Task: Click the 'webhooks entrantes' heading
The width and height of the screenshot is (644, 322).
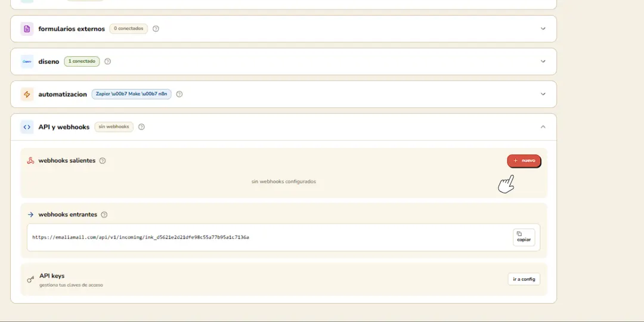Action: (x=68, y=215)
